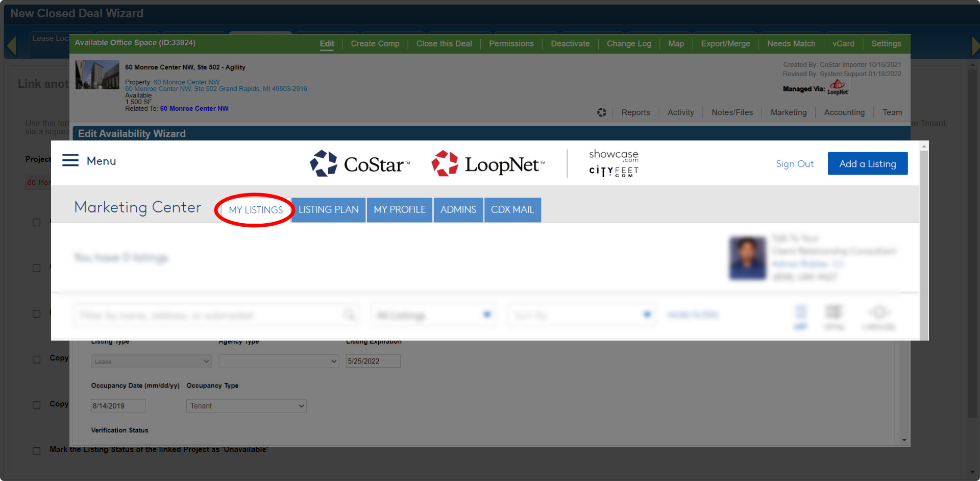Click the wheel icon beside Reports
The width and height of the screenshot is (980, 481).
point(602,112)
